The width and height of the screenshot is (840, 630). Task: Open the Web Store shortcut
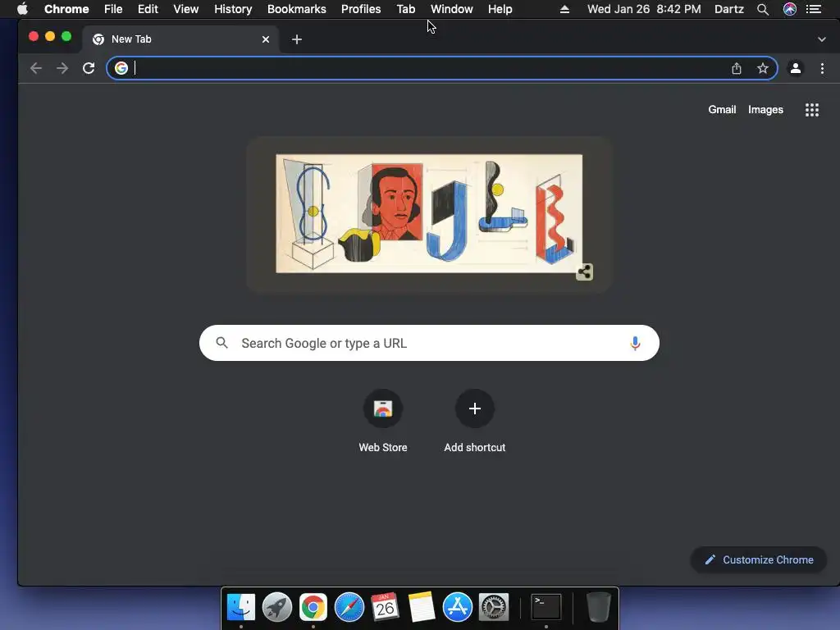click(383, 421)
